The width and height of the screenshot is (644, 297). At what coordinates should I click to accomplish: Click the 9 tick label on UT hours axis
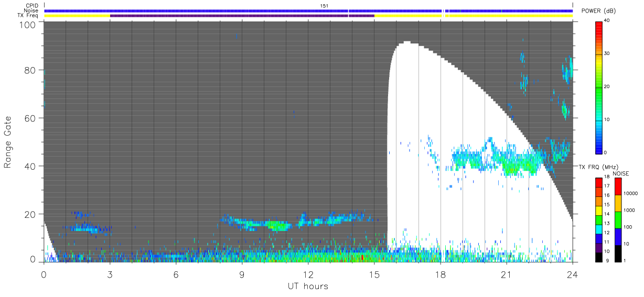point(242,274)
